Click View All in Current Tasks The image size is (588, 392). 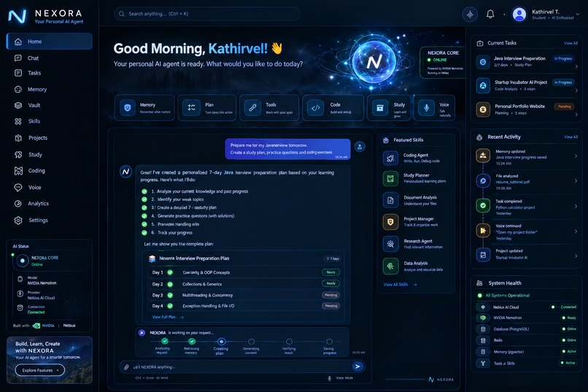(x=570, y=43)
